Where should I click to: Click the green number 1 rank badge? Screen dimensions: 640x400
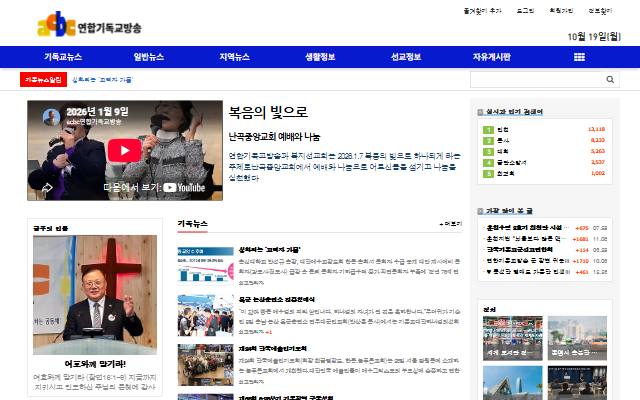(488, 130)
